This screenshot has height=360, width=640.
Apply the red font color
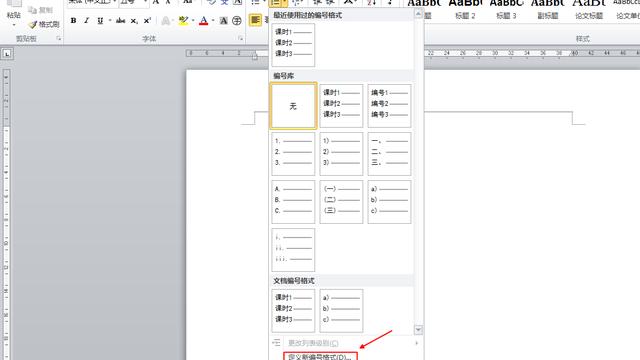203,20
